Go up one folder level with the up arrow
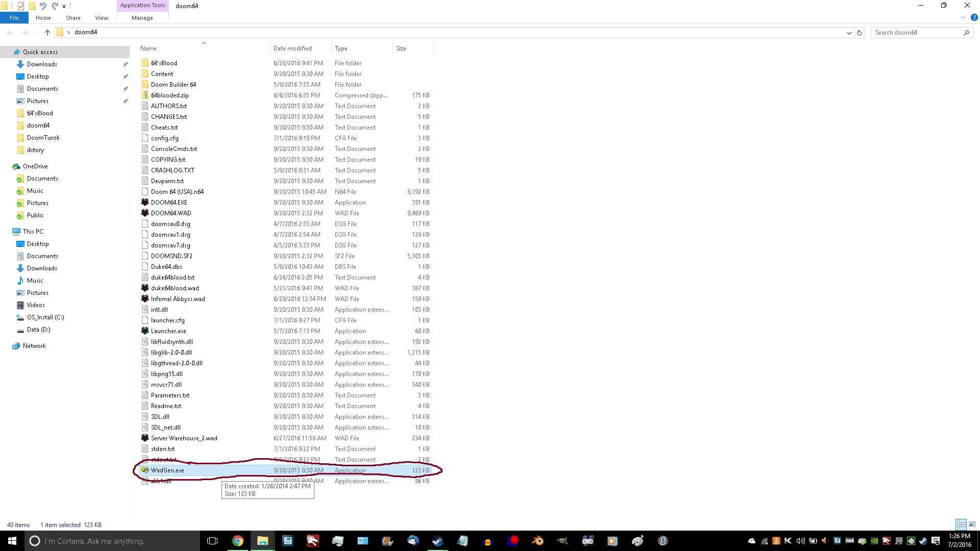The width and height of the screenshot is (980, 551). pyautogui.click(x=47, y=33)
